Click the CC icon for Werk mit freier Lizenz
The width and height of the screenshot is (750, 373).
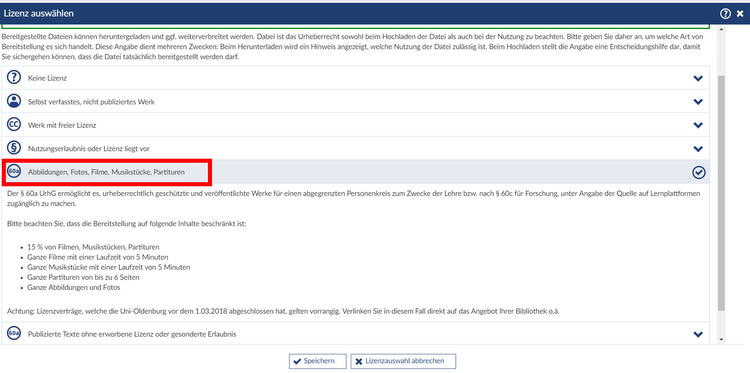14,124
